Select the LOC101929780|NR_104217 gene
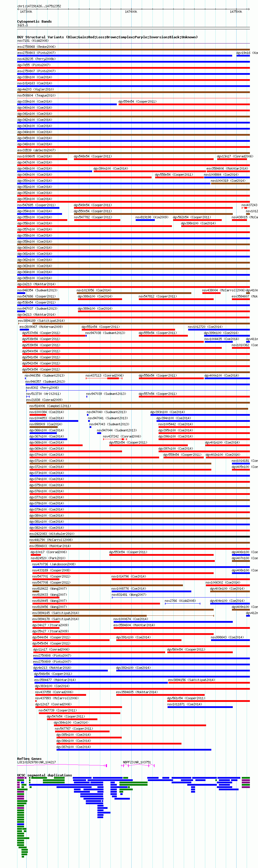 pos(37,762)
